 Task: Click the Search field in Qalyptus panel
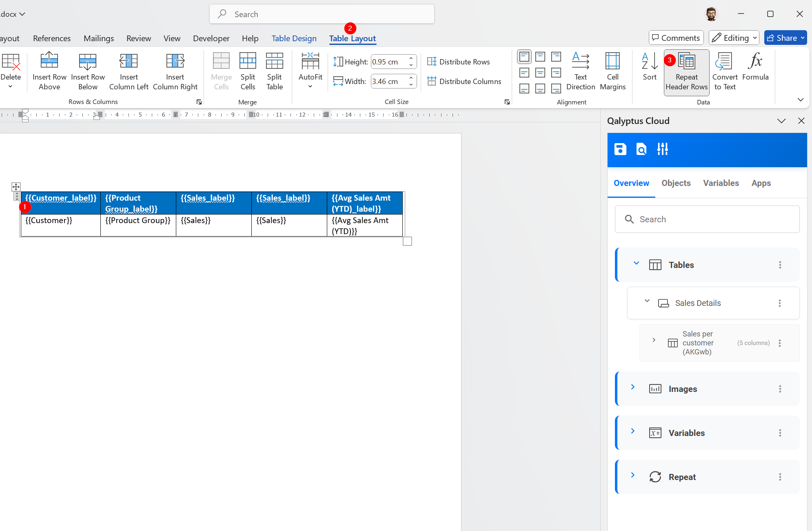[706, 219]
